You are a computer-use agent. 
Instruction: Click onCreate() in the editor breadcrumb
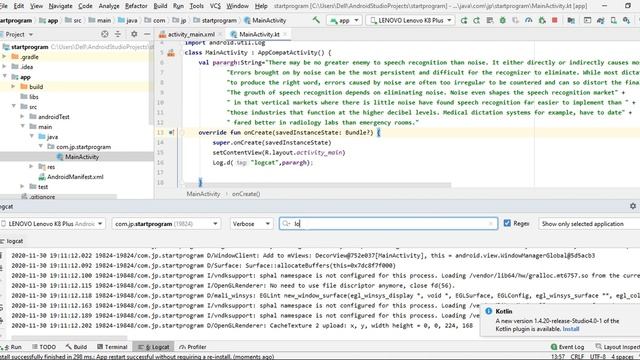click(x=246, y=194)
